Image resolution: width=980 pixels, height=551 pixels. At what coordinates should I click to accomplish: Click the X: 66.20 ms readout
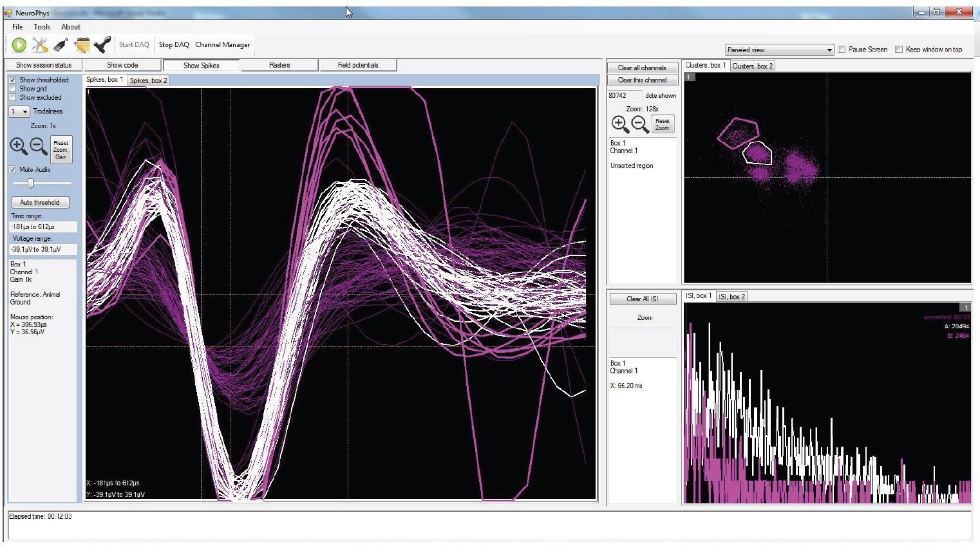click(x=626, y=386)
